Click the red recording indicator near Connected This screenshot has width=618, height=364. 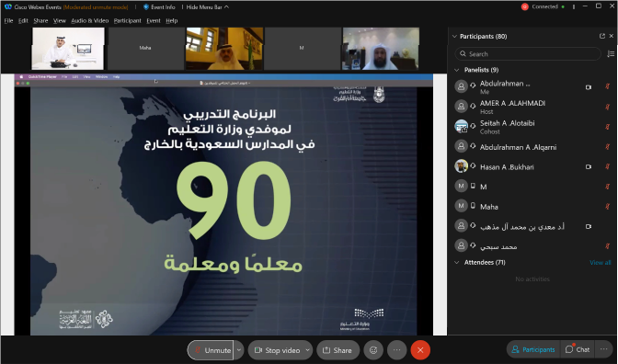click(524, 6)
